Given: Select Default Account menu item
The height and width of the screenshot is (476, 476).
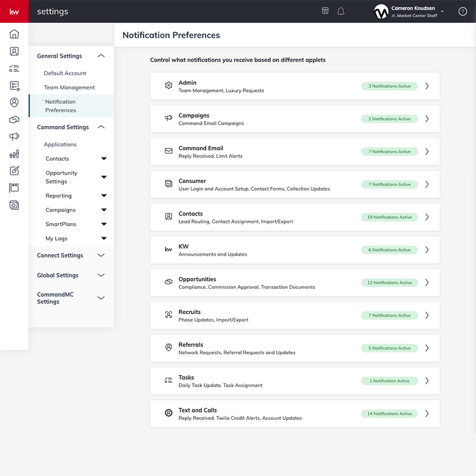Looking at the screenshot, I should coord(65,73).
